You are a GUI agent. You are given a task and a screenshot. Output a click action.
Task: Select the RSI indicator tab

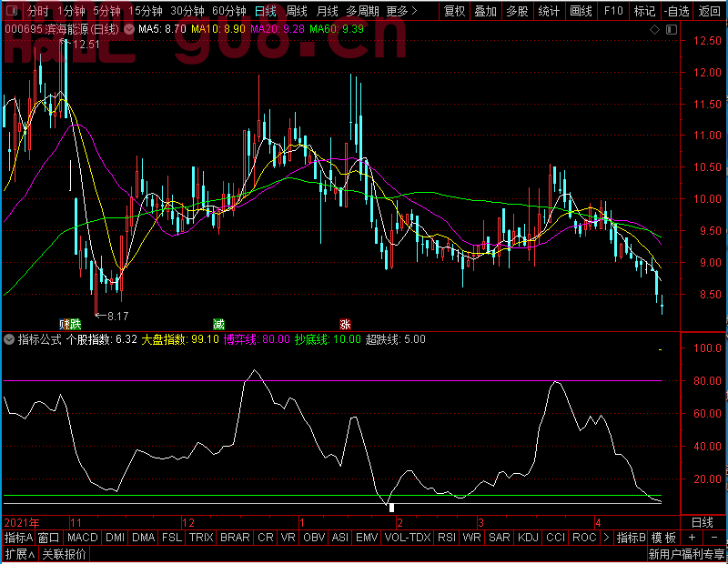click(447, 538)
